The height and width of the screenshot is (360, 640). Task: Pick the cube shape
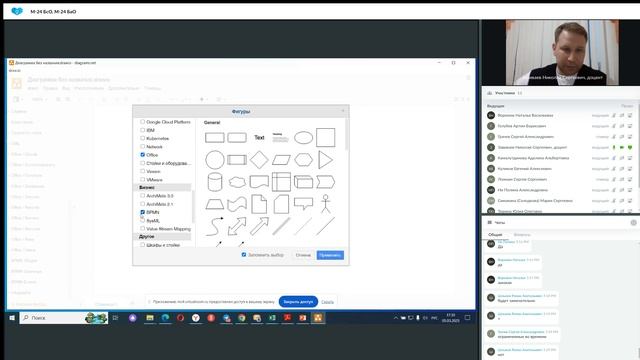pyautogui.click(x=303, y=182)
